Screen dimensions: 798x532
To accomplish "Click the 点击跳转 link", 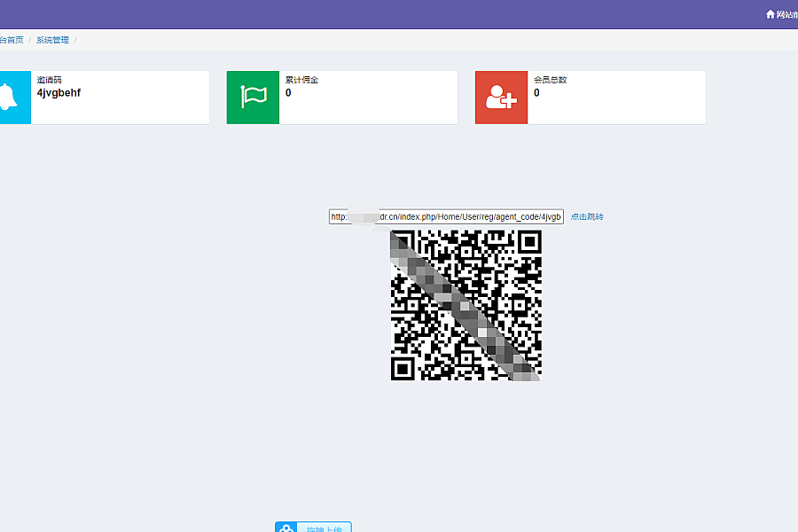I will click(587, 216).
